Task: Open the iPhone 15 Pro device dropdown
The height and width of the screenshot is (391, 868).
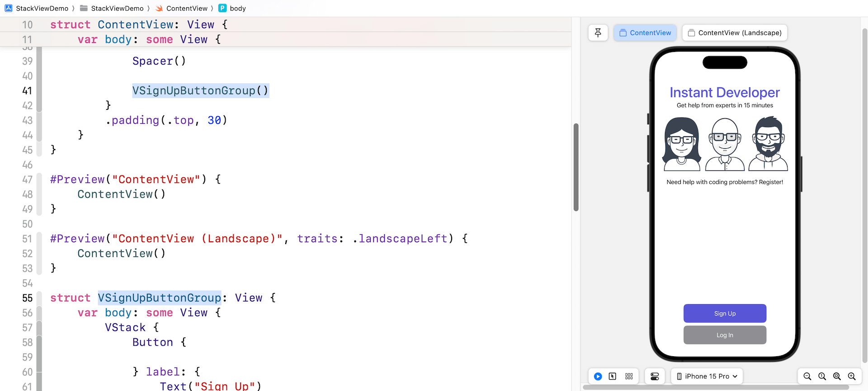Action: [x=708, y=376]
